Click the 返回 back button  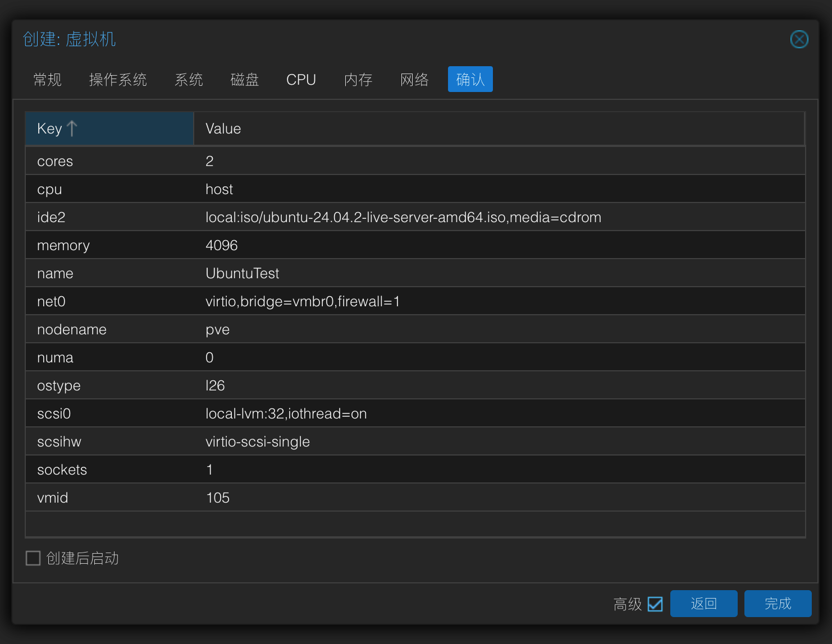[703, 604]
